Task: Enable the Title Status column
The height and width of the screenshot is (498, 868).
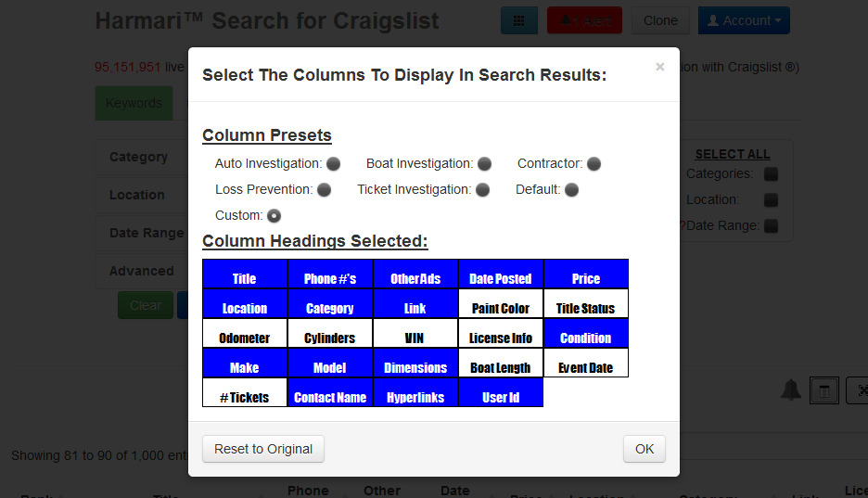Action: click(586, 304)
